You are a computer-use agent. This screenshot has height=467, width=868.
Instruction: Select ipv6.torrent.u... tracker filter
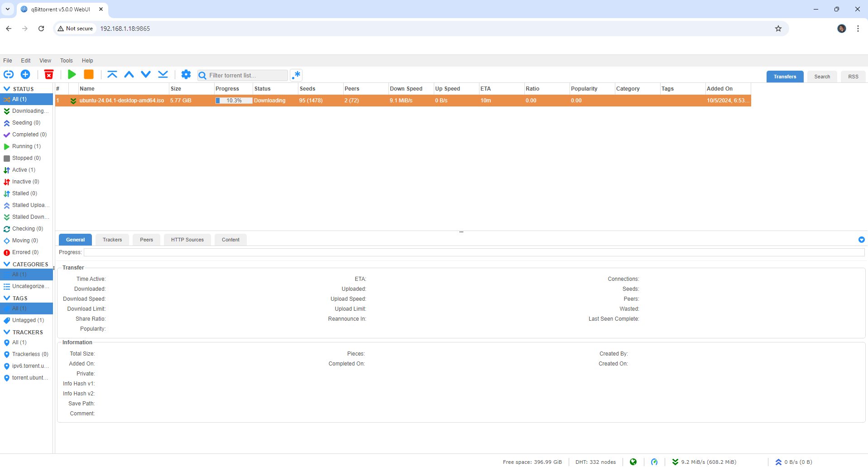[26, 366]
